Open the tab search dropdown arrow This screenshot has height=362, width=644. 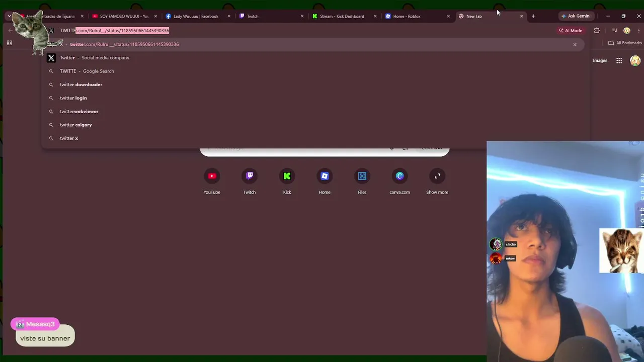pyautogui.click(x=9, y=16)
